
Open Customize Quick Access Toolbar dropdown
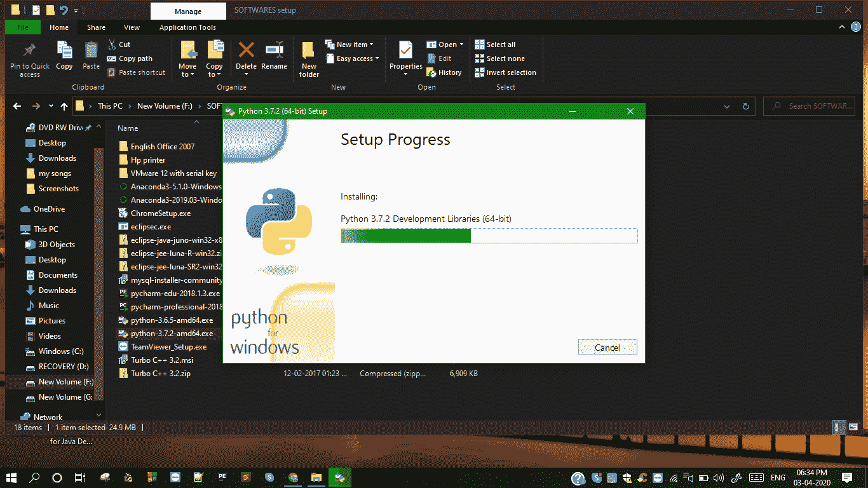click(76, 10)
